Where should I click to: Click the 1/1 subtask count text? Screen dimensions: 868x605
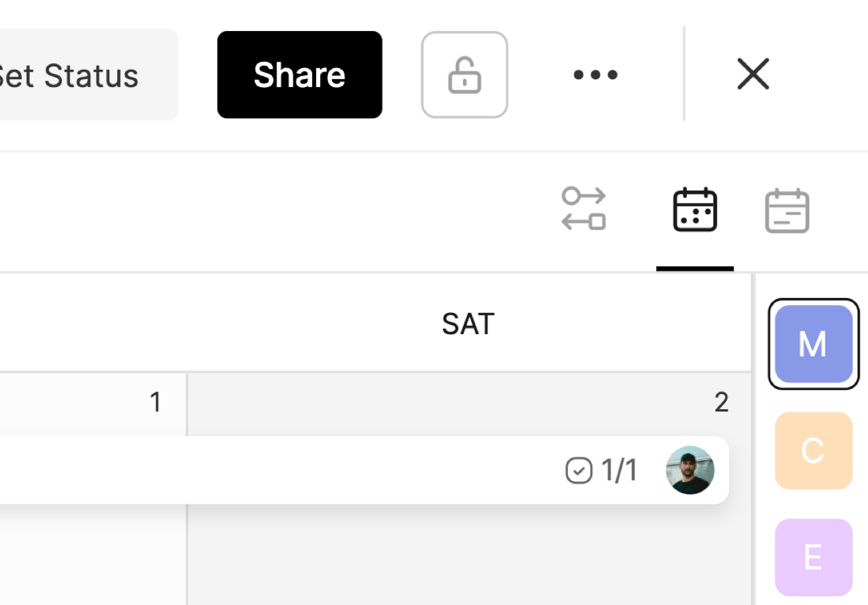(619, 471)
